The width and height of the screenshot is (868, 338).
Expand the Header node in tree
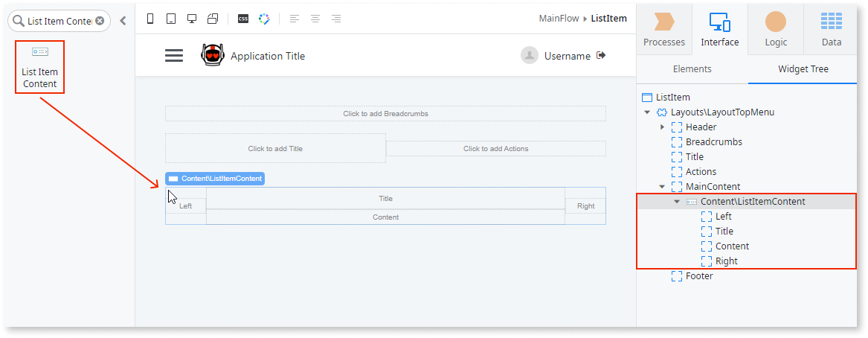coord(663,127)
